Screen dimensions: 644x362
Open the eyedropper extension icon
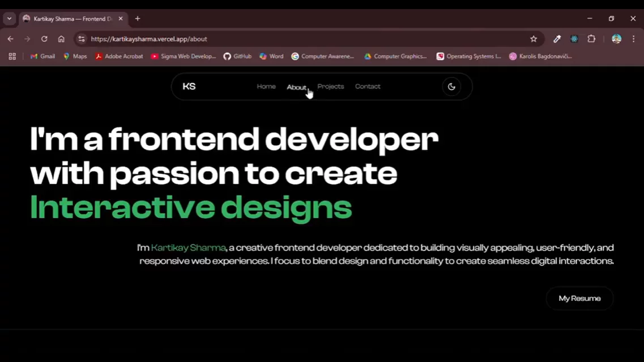tap(557, 39)
